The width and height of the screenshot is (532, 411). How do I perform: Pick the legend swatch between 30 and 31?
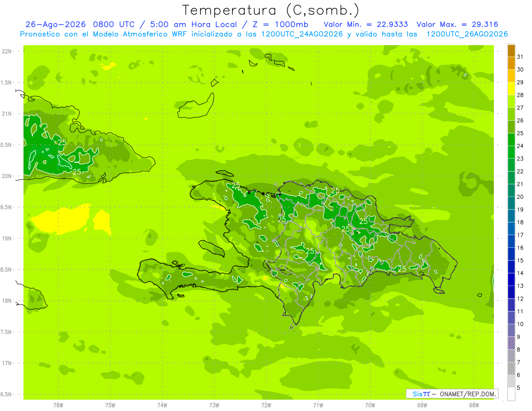pyautogui.click(x=511, y=63)
